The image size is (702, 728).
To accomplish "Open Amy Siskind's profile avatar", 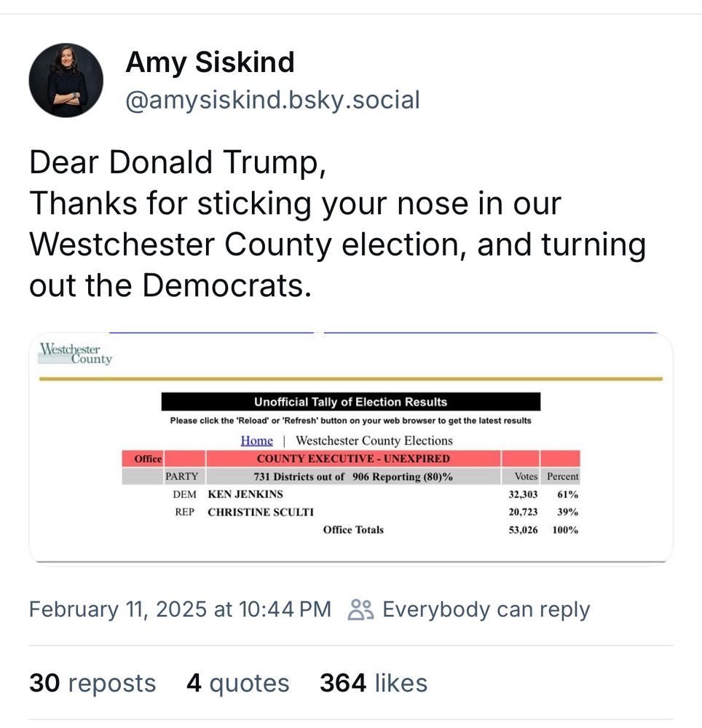I will click(x=66, y=80).
